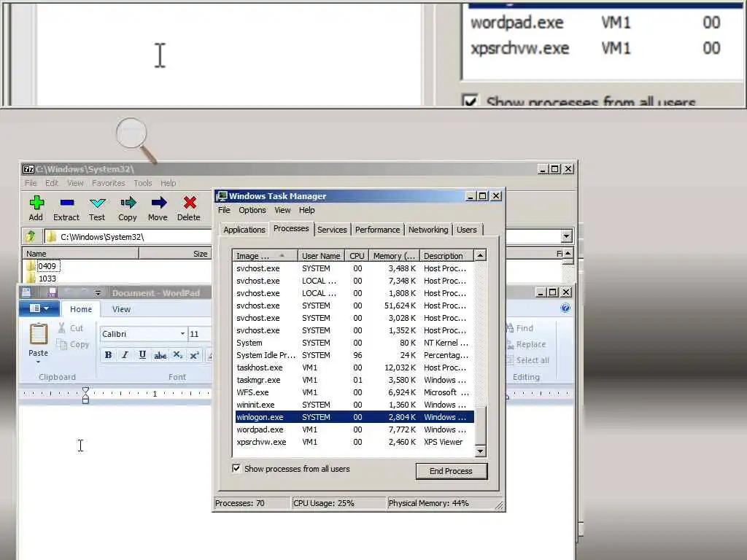Open the Favorites menu in 7-Zip
Viewport: 747px width, 560px height.
(x=108, y=183)
